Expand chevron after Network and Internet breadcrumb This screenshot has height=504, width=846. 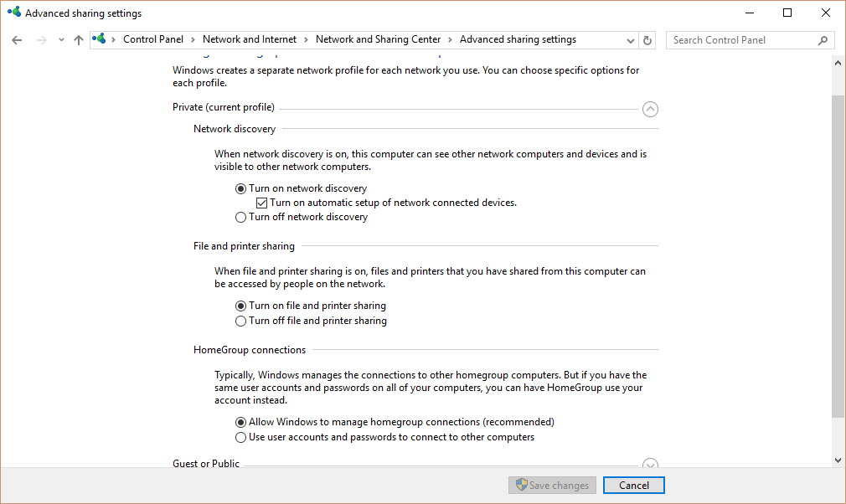[306, 40]
